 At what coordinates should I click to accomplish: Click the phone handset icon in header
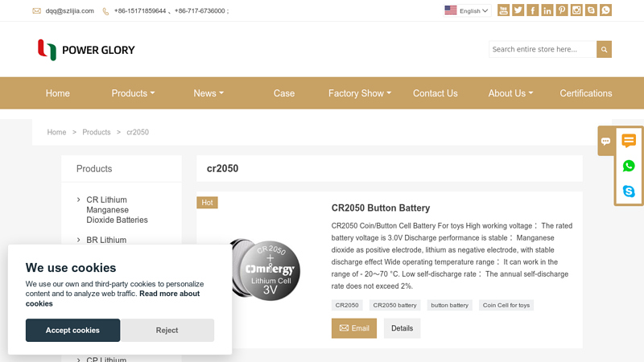pos(105,11)
